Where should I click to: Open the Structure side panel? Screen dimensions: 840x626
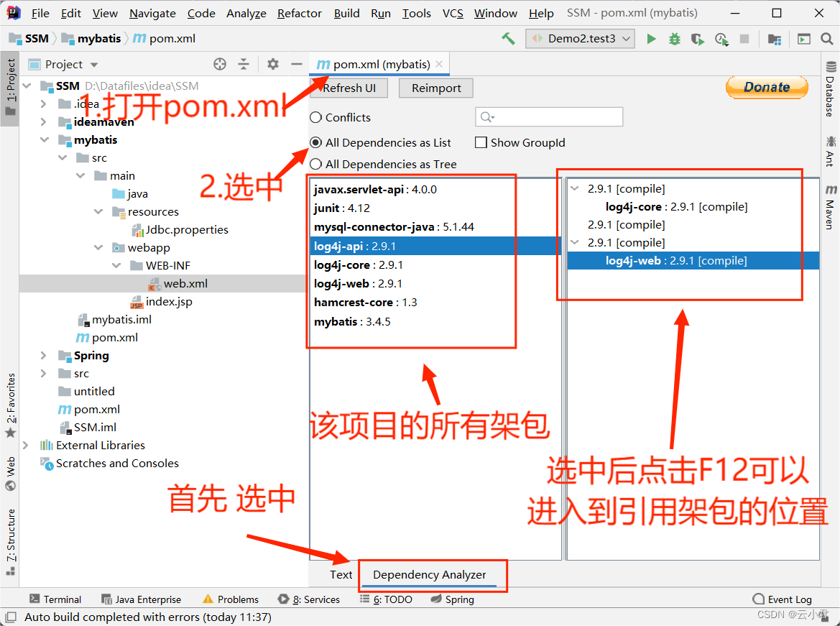(11, 541)
